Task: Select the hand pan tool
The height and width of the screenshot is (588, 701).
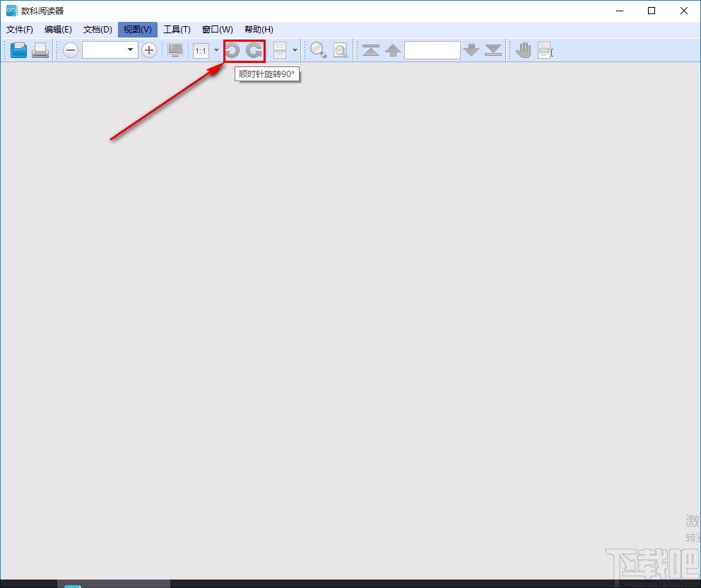Action: pyautogui.click(x=523, y=50)
